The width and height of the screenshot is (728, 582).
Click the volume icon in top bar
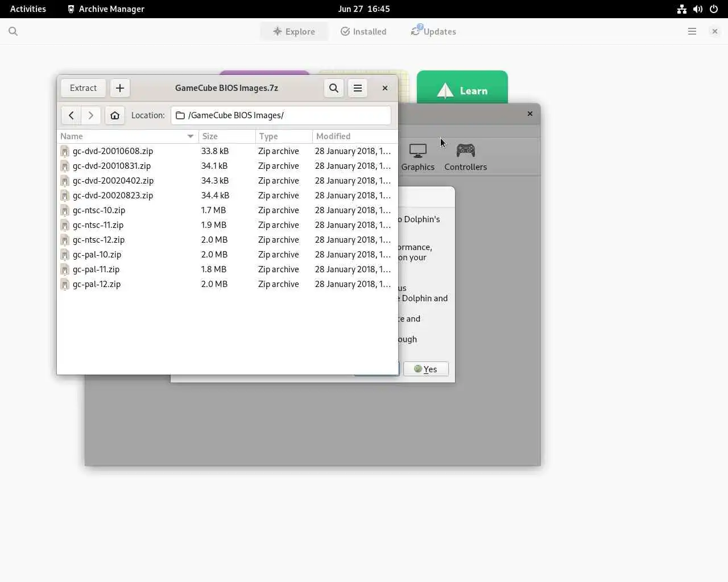[x=698, y=9]
